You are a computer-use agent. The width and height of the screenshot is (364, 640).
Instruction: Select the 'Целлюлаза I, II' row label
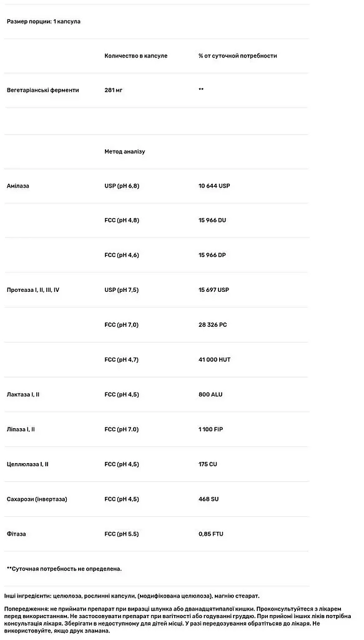pyautogui.click(x=27, y=464)
